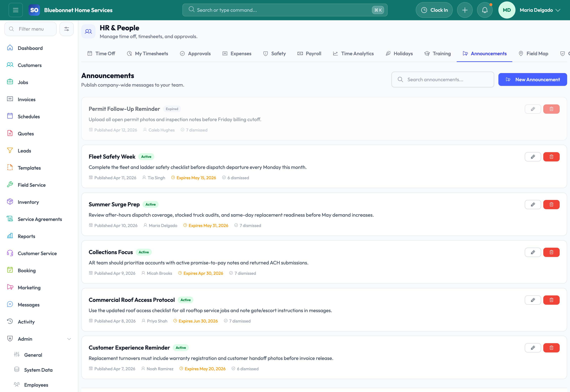Viewport: 570px width, 392px height.
Task: Open Messages in the sidebar
Action: [39, 305]
